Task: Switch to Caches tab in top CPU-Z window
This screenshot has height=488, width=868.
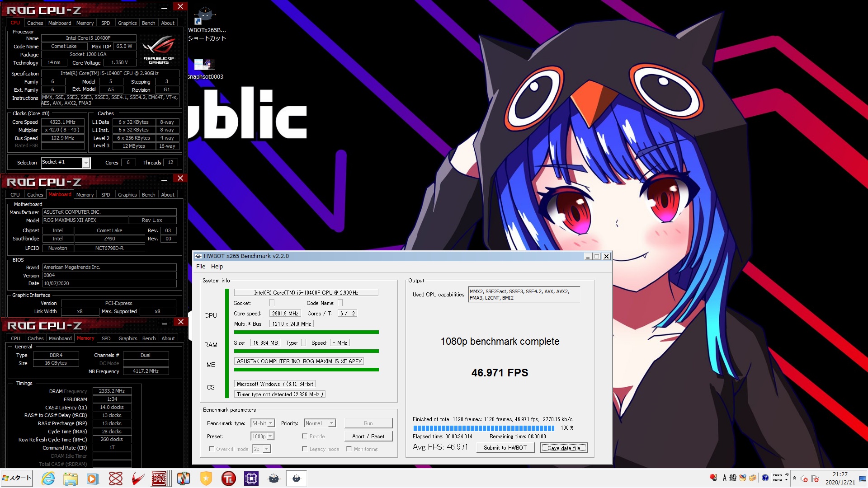Action: click(35, 23)
